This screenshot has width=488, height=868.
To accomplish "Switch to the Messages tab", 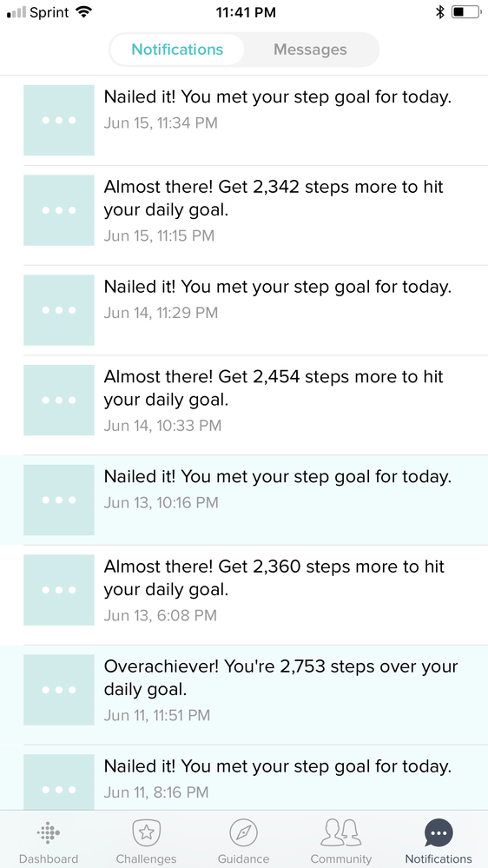I will (310, 50).
